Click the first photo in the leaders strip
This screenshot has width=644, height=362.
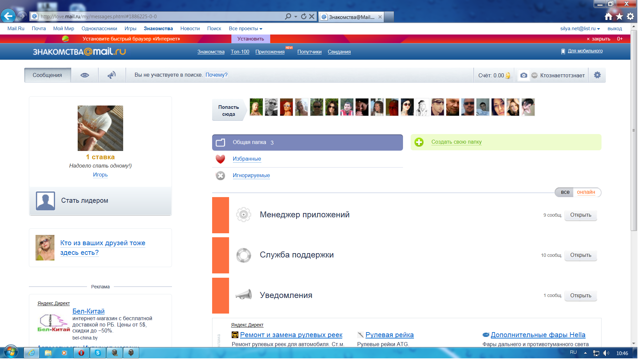[256, 107]
